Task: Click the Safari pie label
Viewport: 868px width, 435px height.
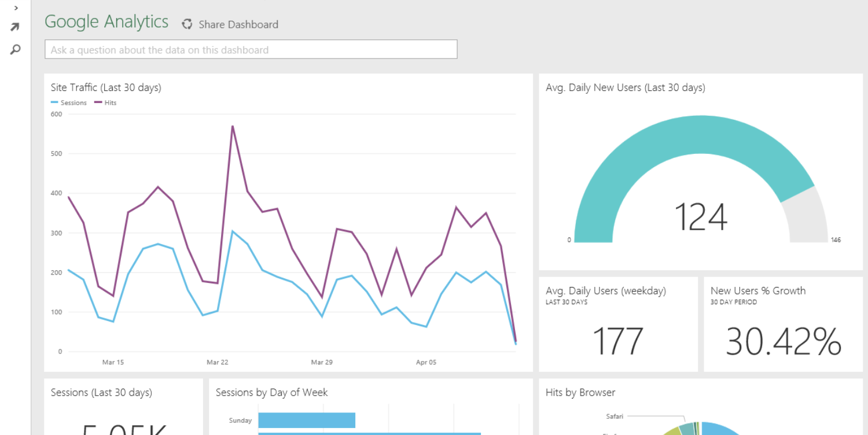Action: click(615, 416)
